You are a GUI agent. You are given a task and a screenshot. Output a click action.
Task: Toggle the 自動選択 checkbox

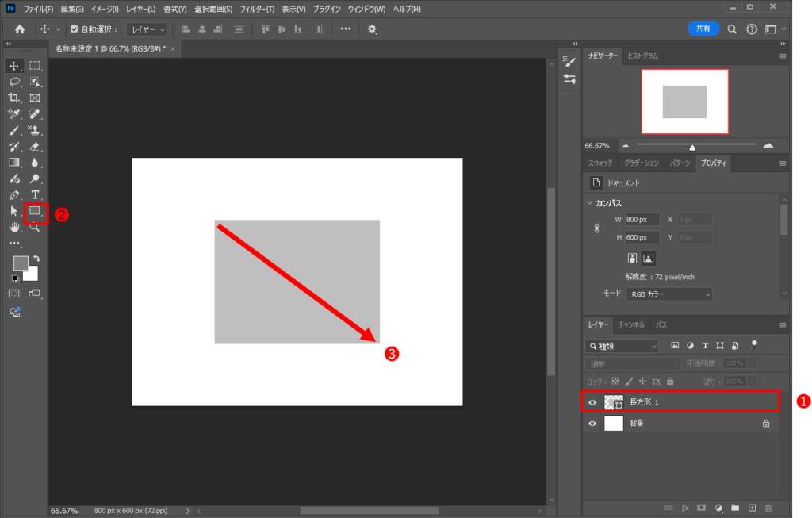(75, 29)
